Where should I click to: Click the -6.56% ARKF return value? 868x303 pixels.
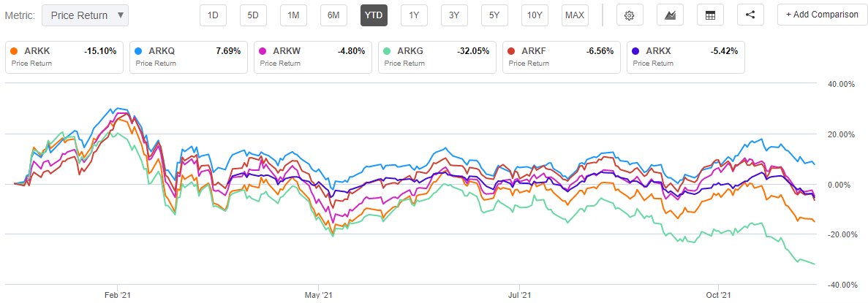click(600, 51)
